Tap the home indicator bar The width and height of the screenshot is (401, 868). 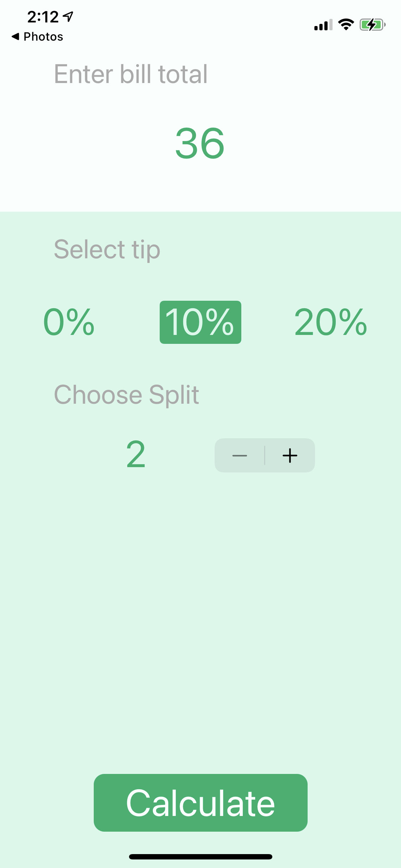point(200,857)
